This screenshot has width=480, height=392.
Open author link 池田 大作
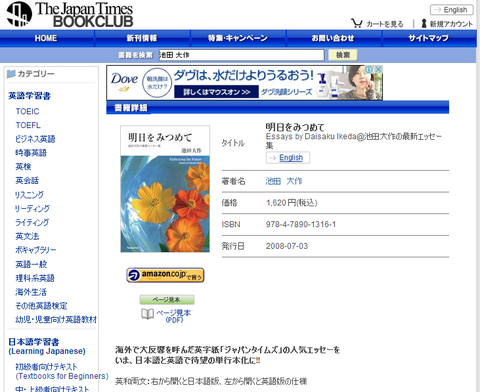[284, 181]
